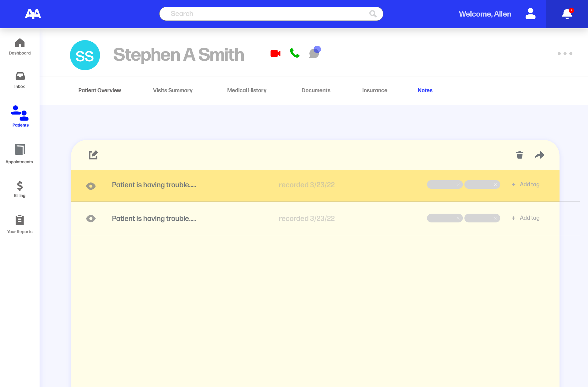Click the Search input field

[x=266, y=14]
